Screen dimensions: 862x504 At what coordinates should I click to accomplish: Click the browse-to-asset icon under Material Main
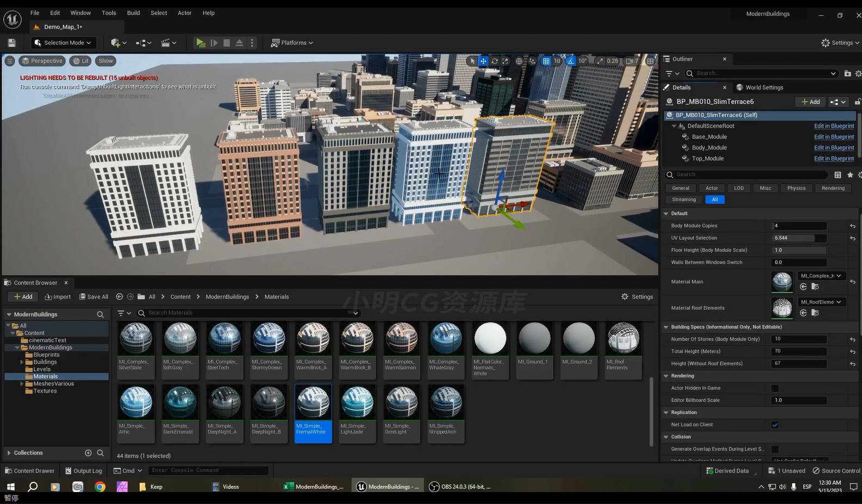pyautogui.click(x=815, y=287)
